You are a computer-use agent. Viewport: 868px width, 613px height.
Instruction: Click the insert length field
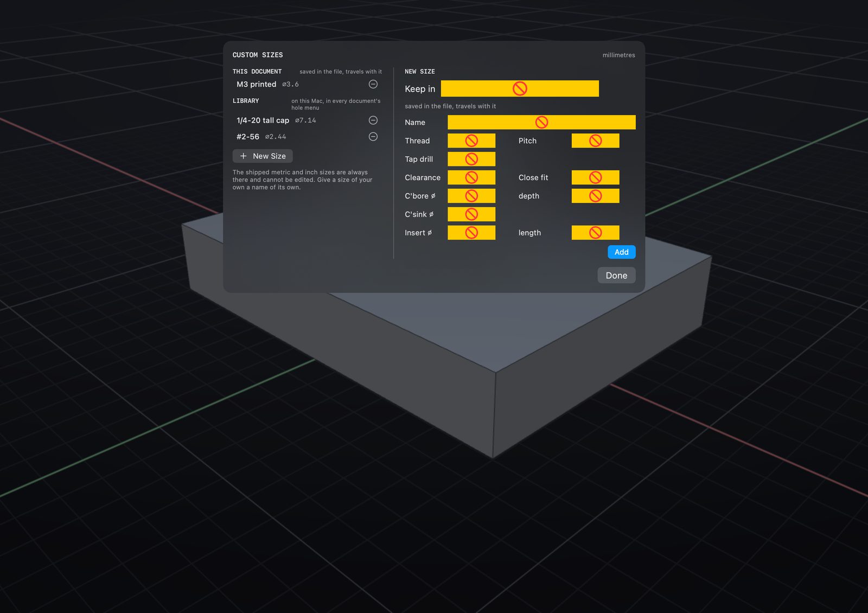595,233
